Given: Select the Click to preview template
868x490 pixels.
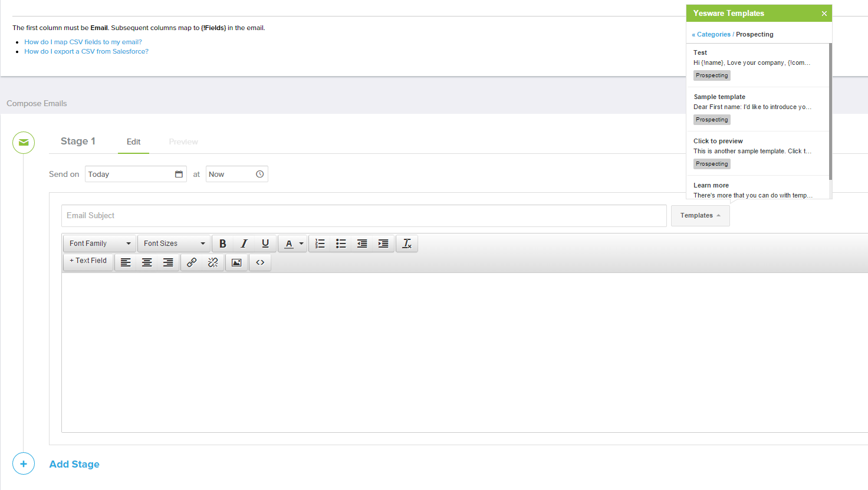Looking at the screenshot, I should tap(758, 153).
